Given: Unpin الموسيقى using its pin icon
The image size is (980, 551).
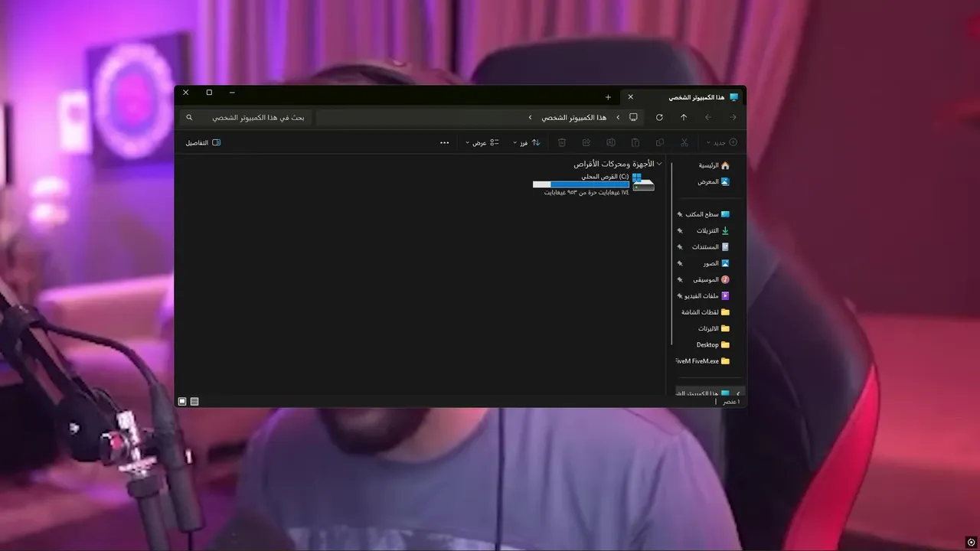Looking at the screenshot, I should (x=679, y=279).
